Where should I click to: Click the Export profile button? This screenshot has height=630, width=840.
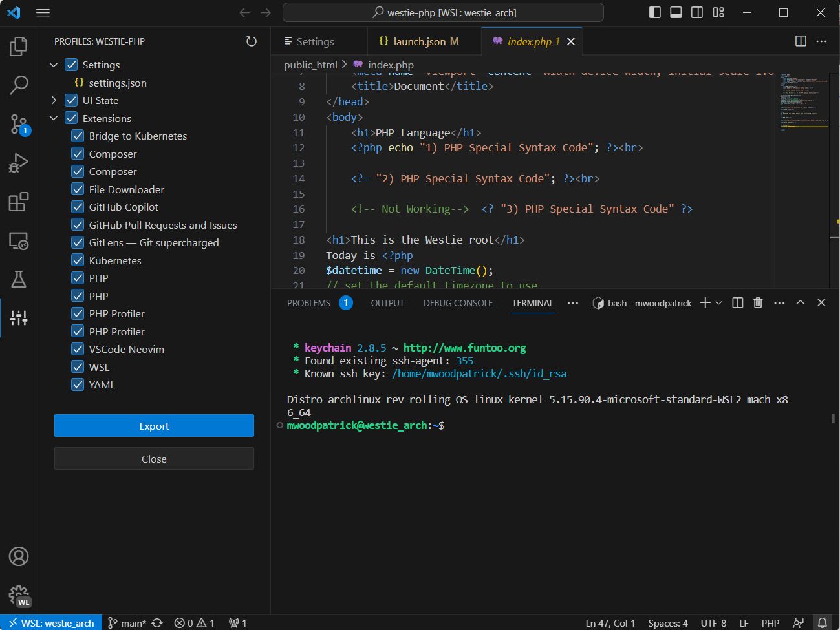coord(154,425)
